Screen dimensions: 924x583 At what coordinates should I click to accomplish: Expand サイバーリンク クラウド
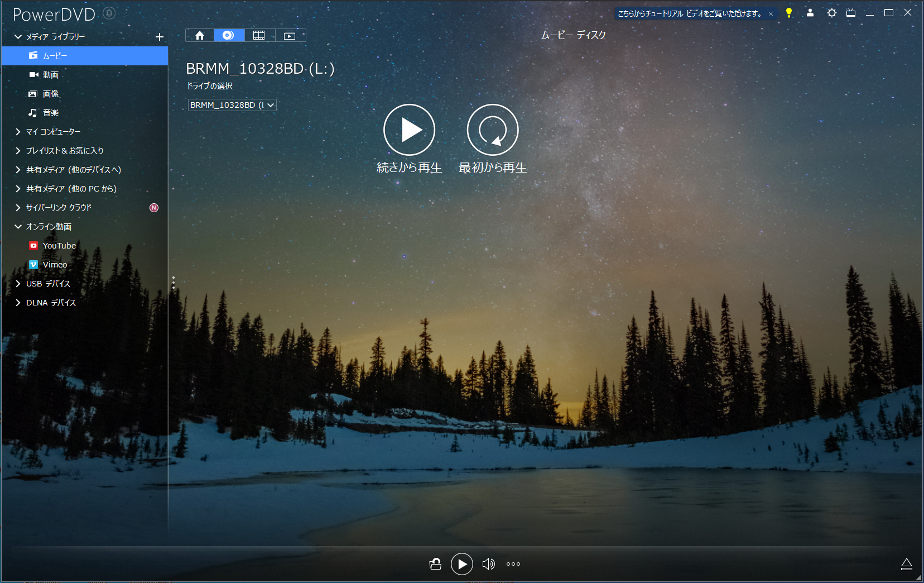pos(18,208)
